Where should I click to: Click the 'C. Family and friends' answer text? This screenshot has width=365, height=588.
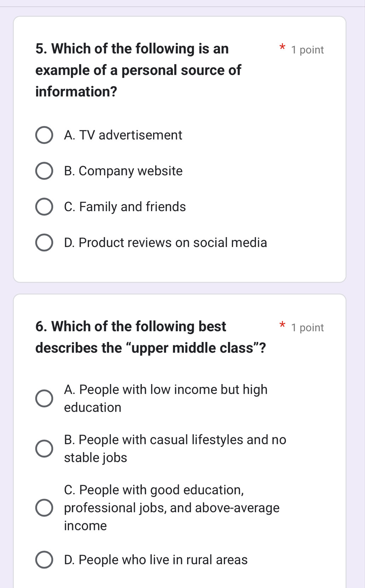point(125,207)
